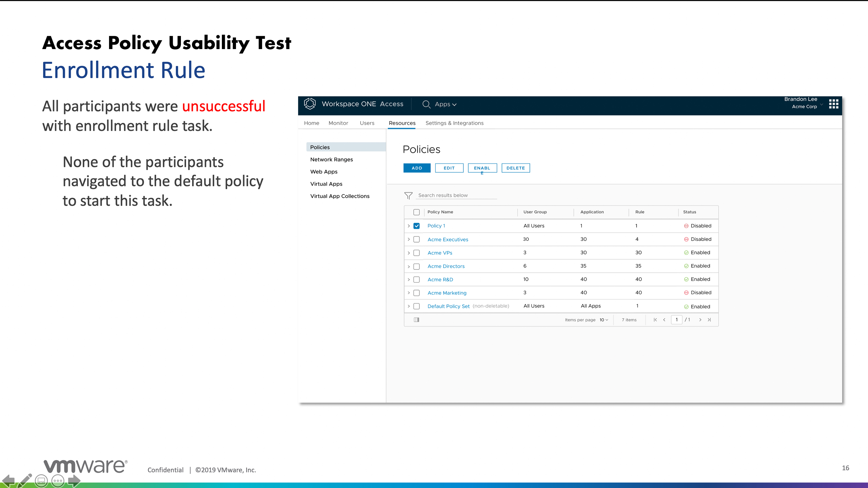
Task: Click the slideshow pen annotation tool
Action: point(24,481)
